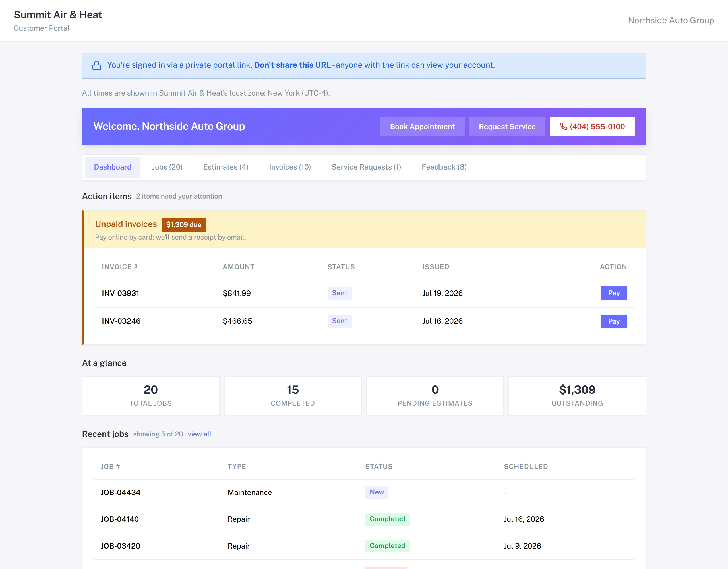Click the Completed badge for JOB-03420
This screenshot has width=728, height=569.
pyautogui.click(x=387, y=546)
